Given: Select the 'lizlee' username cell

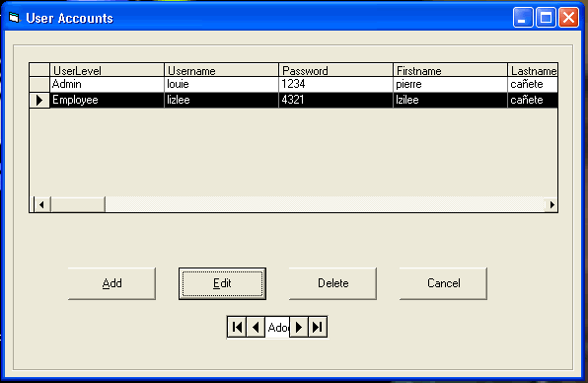Looking at the screenshot, I should tap(221, 100).
